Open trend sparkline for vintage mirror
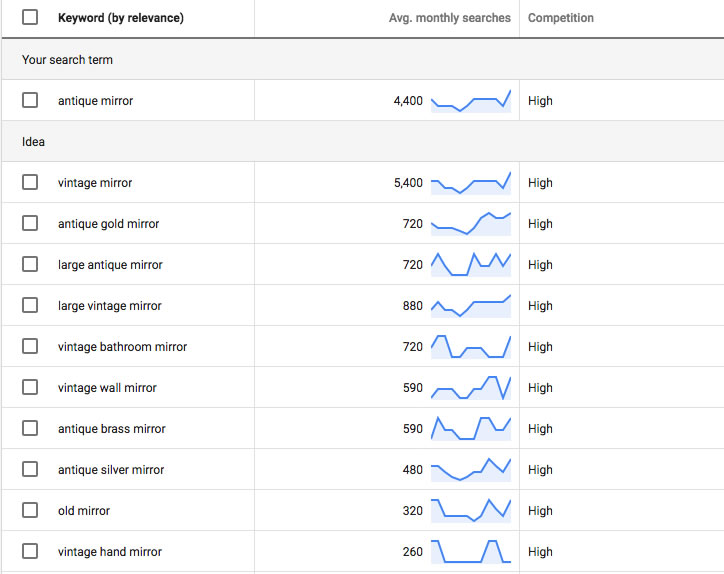This screenshot has width=724, height=574. 471,183
